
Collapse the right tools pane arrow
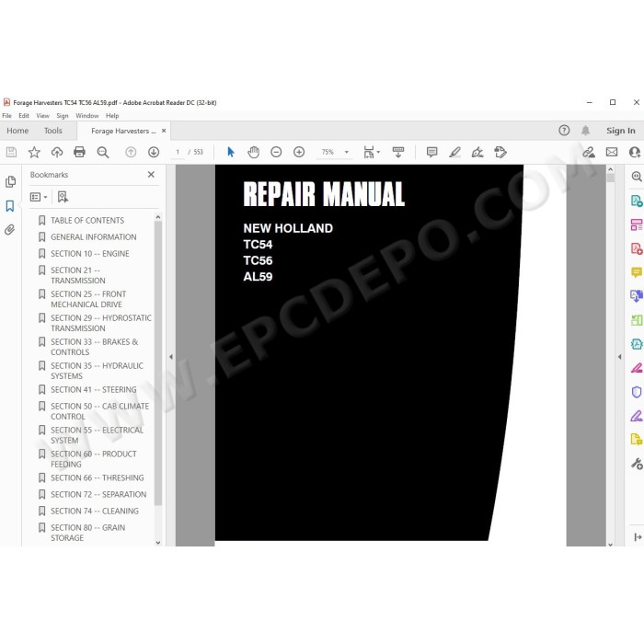(619, 357)
